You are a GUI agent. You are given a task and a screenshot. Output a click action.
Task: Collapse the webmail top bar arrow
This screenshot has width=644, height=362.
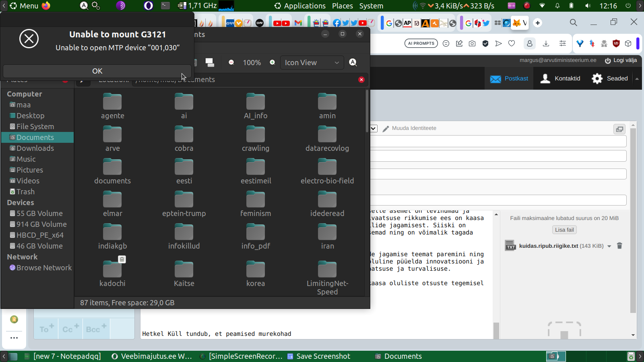click(637, 79)
